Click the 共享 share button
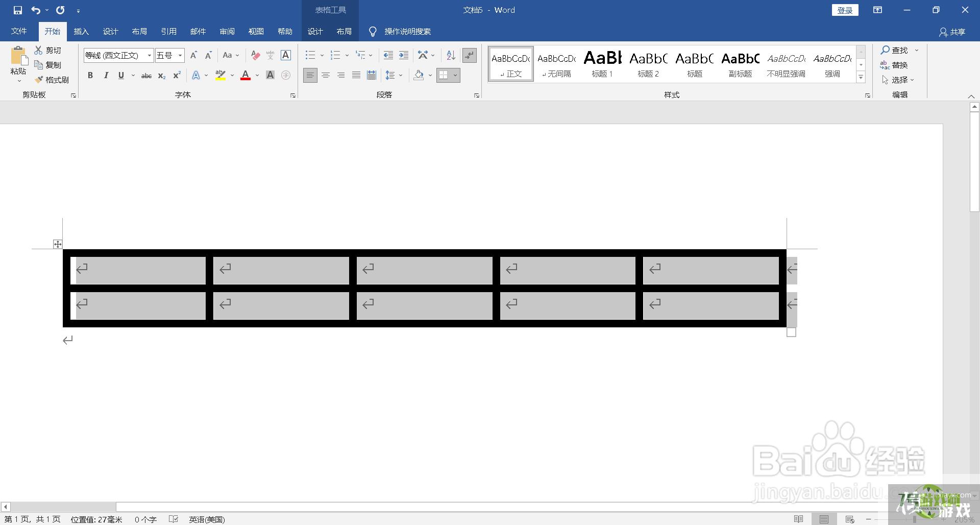Image resolution: width=980 pixels, height=525 pixels. [x=952, y=32]
